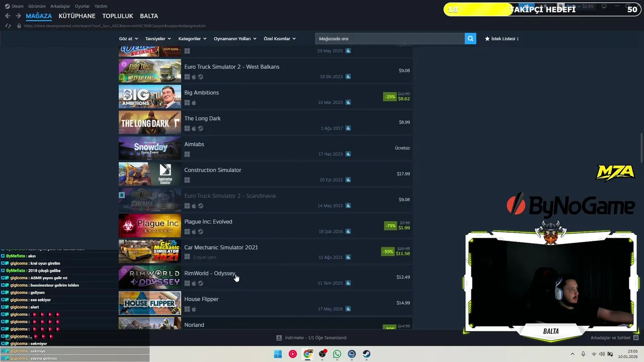The height and width of the screenshot is (362, 644).
Task: Click review thumb icon in Car Mechanic row
Action: click(348, 257)
